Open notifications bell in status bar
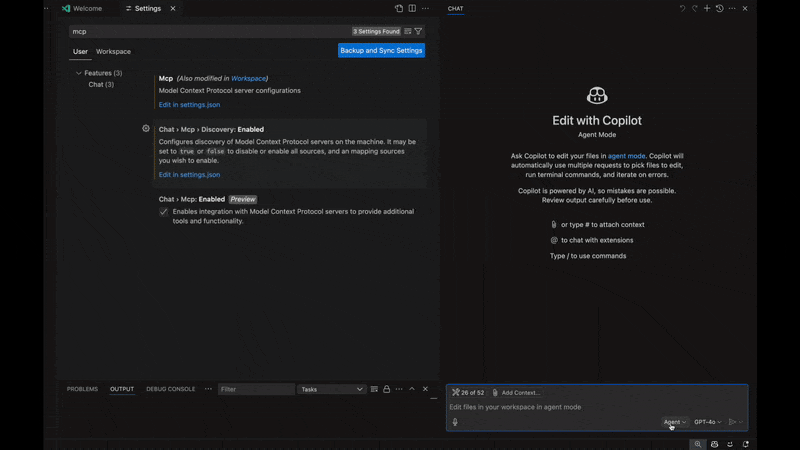800x450 pixels. tap(745, 444)
